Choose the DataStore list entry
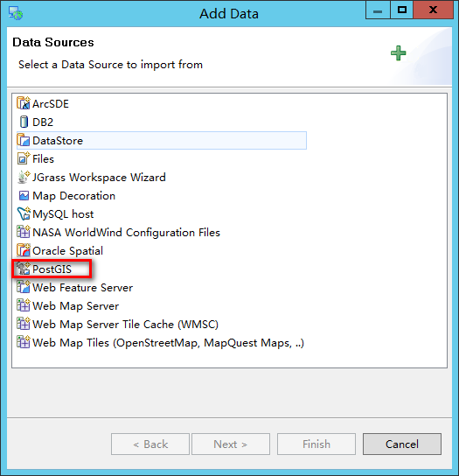The height and width of the screenshot is (476, 459). pos(162,141)
